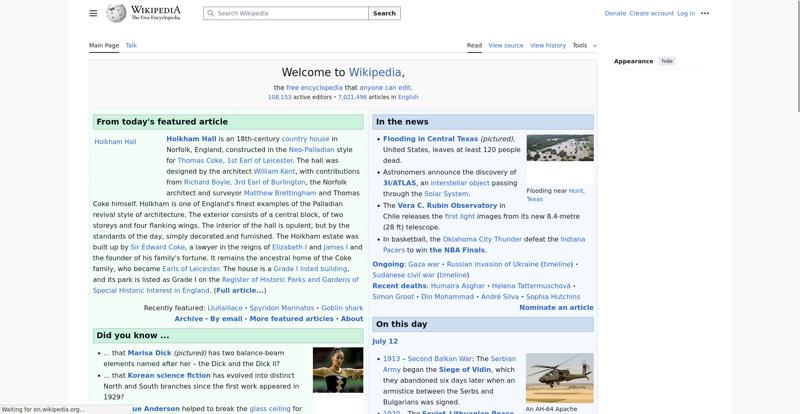
Task: Click the search magnifier icon
Action: [x=210, y=13]
